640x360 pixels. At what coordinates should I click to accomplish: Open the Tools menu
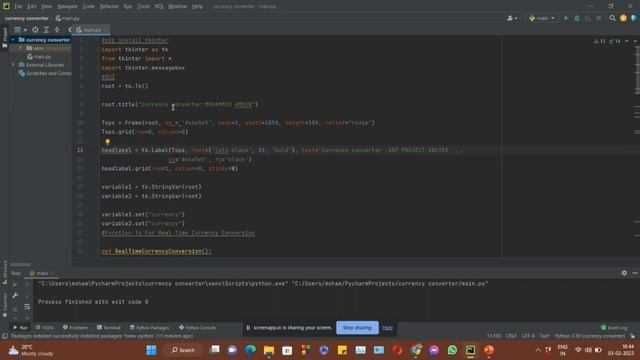143,7
